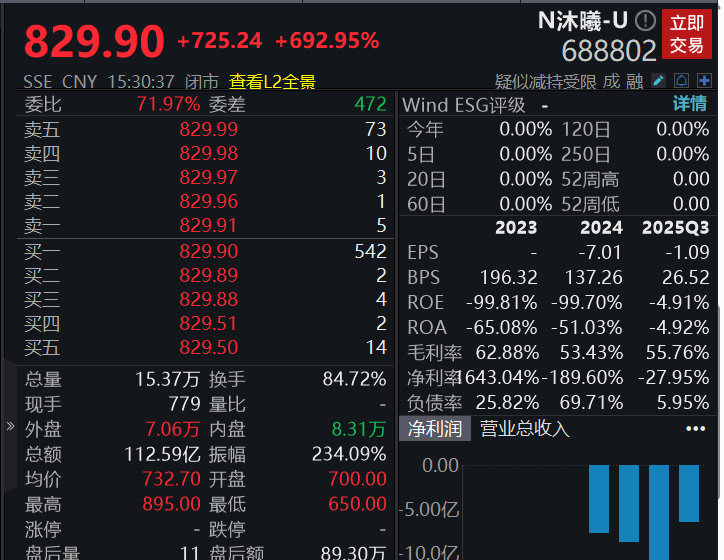Click the 疑似减持受限 tag
724x560 pixels.
(545, 81)
